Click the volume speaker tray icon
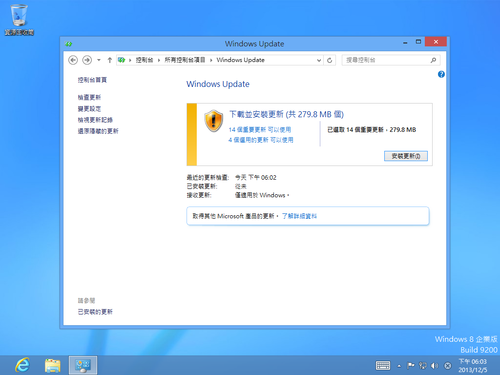500x375 pixels. pyautogui.click(x=434, y=366)
